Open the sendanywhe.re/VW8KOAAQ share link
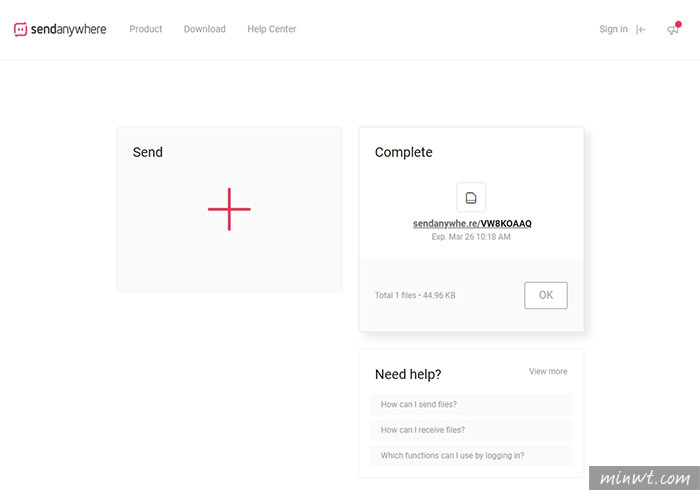 point(472,224)
